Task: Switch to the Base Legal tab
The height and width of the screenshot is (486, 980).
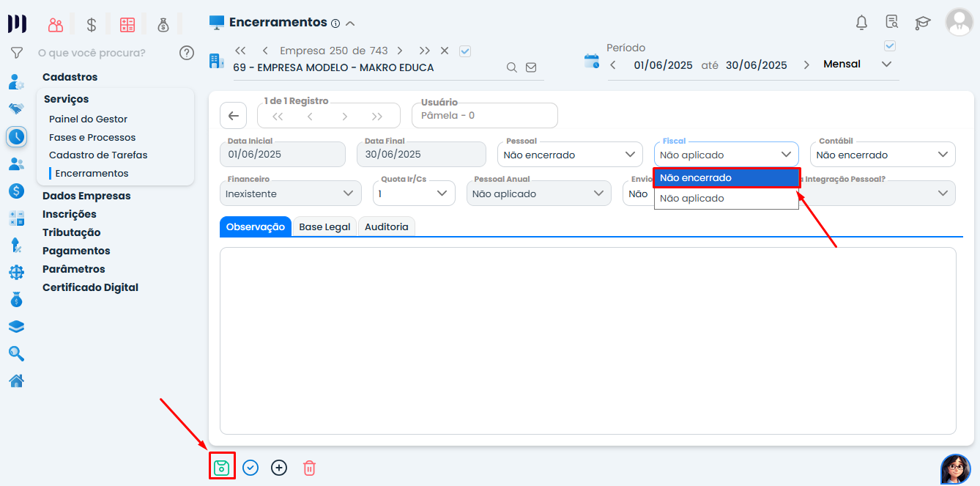Action: pos(324,227)
